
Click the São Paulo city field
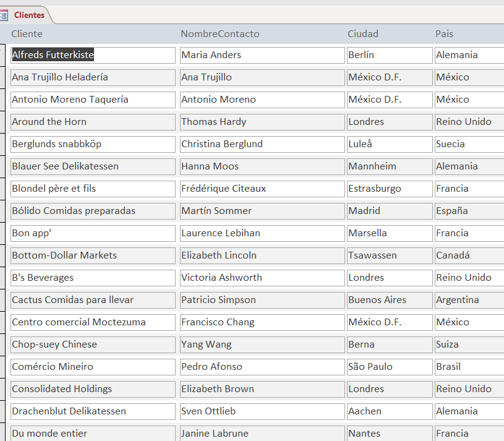tap(389, 367)
